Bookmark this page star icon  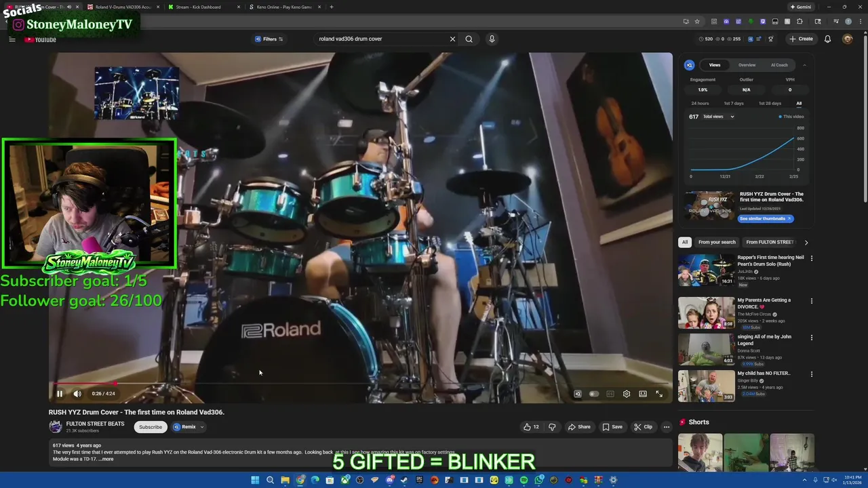697,22
